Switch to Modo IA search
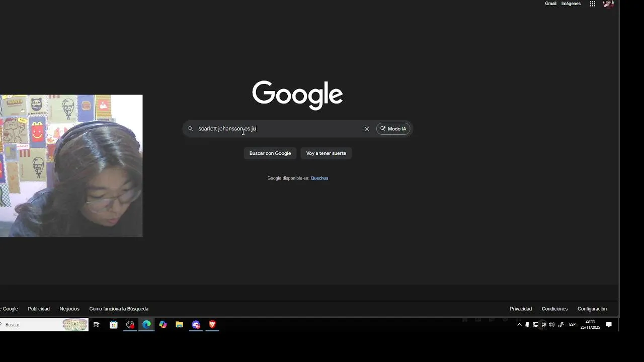Image resolution: width=644 pixels, height=362 pixels. 393,129
